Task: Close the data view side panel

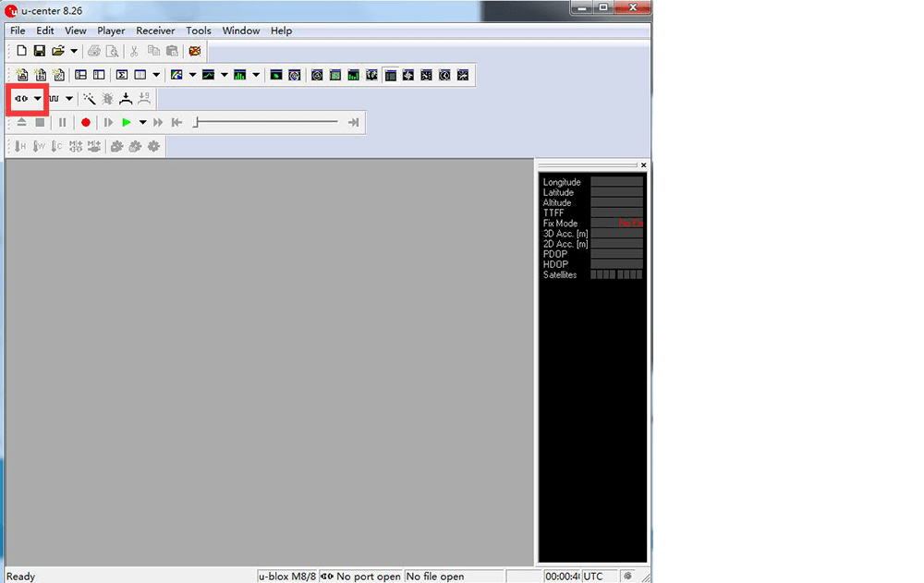Action: click(x=644, y=165)
